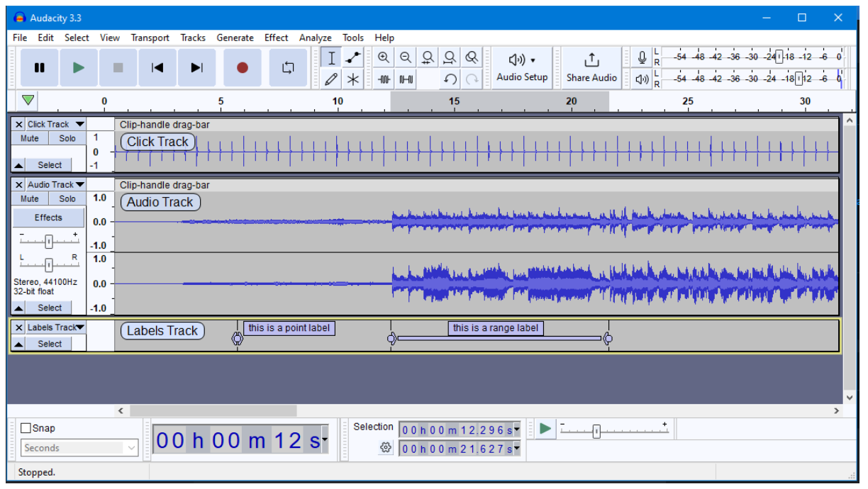
Task: Select the Multi-tool asterisk icon
Action: click(353, 79)
